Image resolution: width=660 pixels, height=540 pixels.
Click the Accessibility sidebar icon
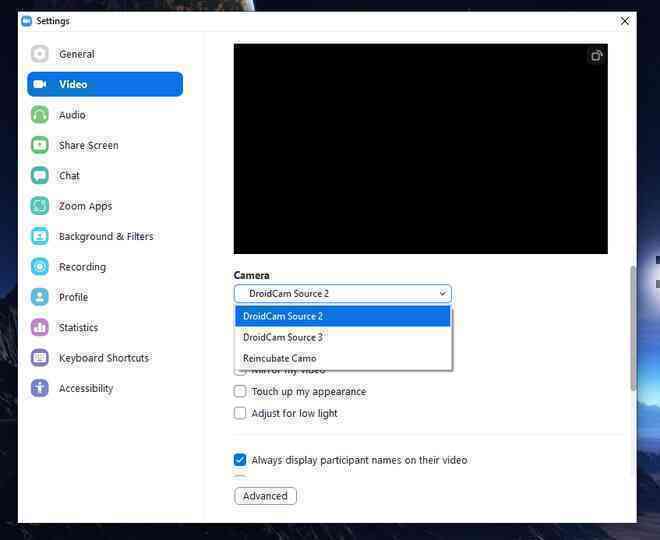40,388
